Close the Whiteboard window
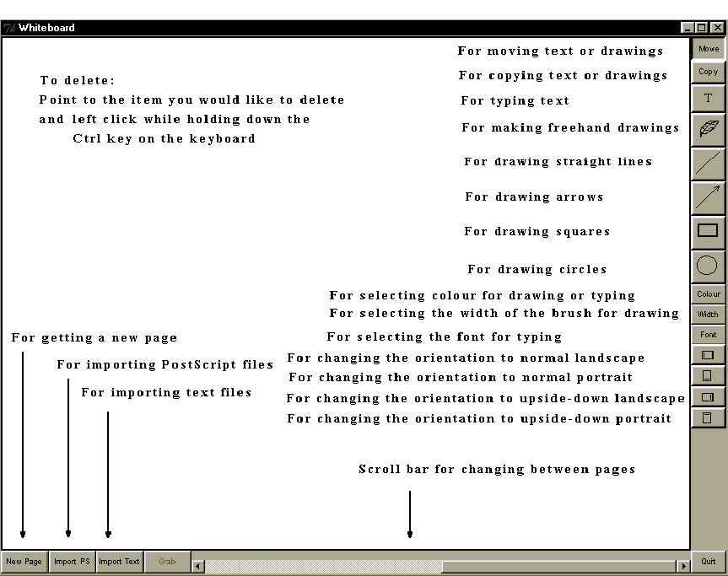Screen dimensions: 728x576 718,28
